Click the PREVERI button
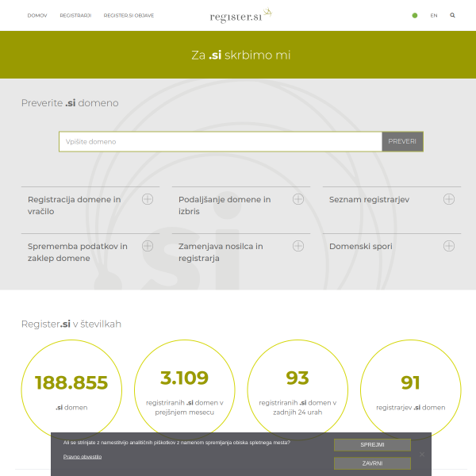Viewport: 476px width, 476px height. pos(402,141)
